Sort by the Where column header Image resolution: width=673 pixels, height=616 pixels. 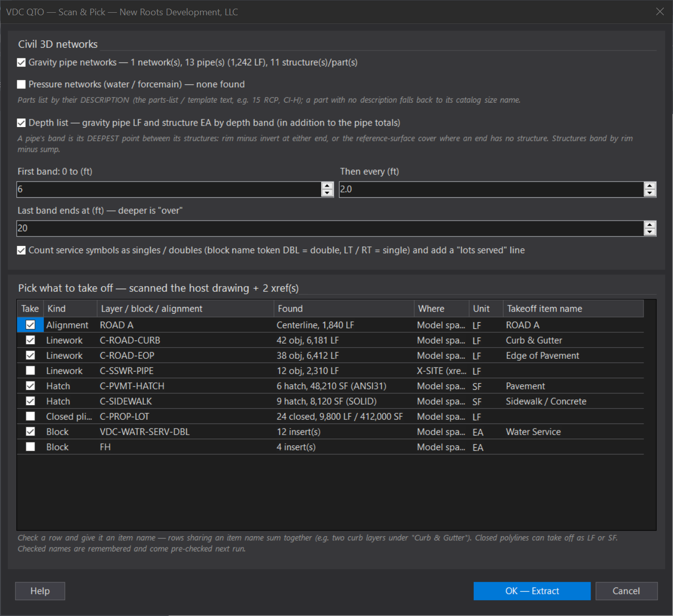(442, 309)
